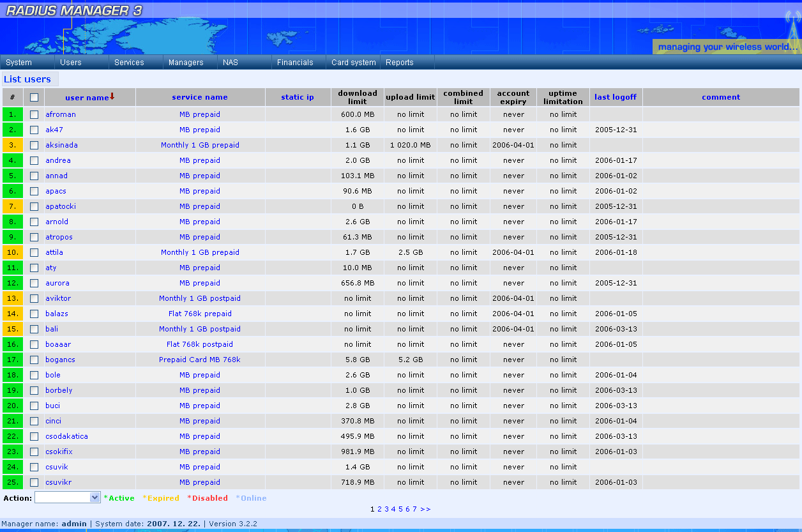Sort the table by last logoff column
This screenshot has width=802, height=532.
[615, 96]
